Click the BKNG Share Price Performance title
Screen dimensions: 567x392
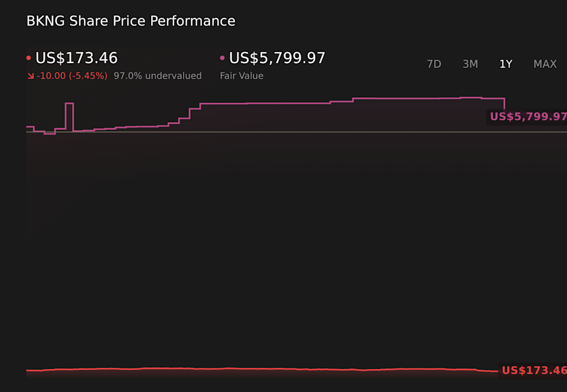pos(131,21)
